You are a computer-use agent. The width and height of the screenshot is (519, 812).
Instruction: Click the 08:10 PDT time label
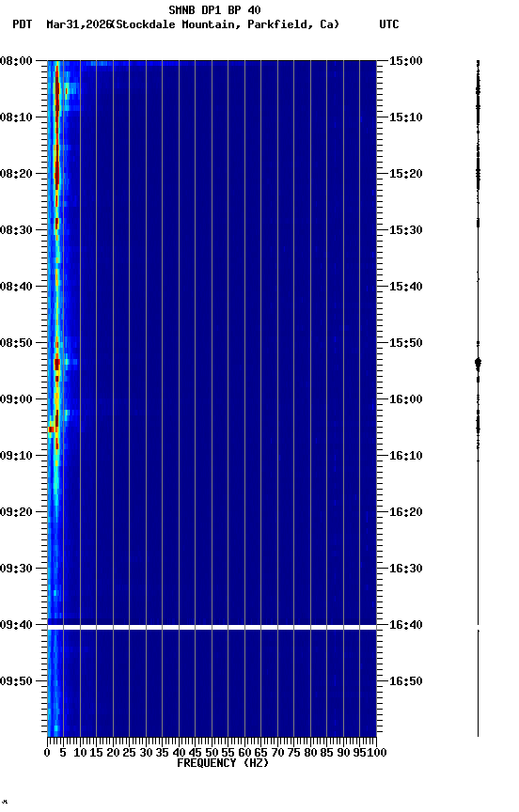16,117
